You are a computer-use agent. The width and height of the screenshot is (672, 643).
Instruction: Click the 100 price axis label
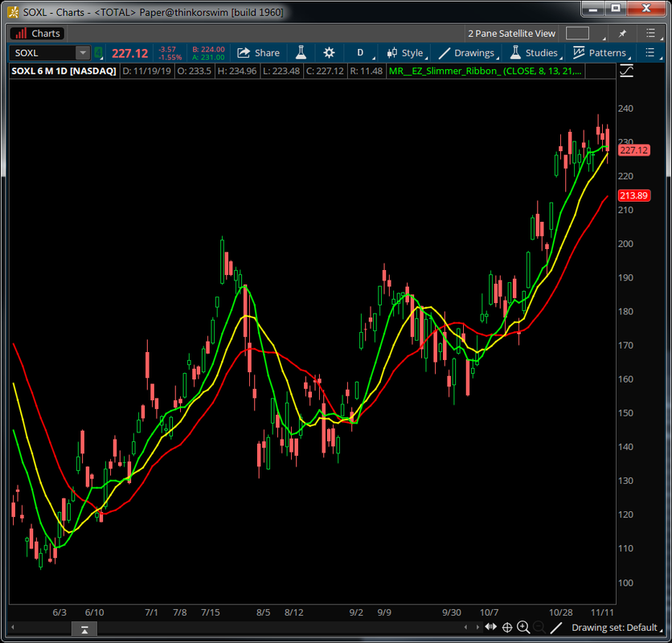click(625, 583)
